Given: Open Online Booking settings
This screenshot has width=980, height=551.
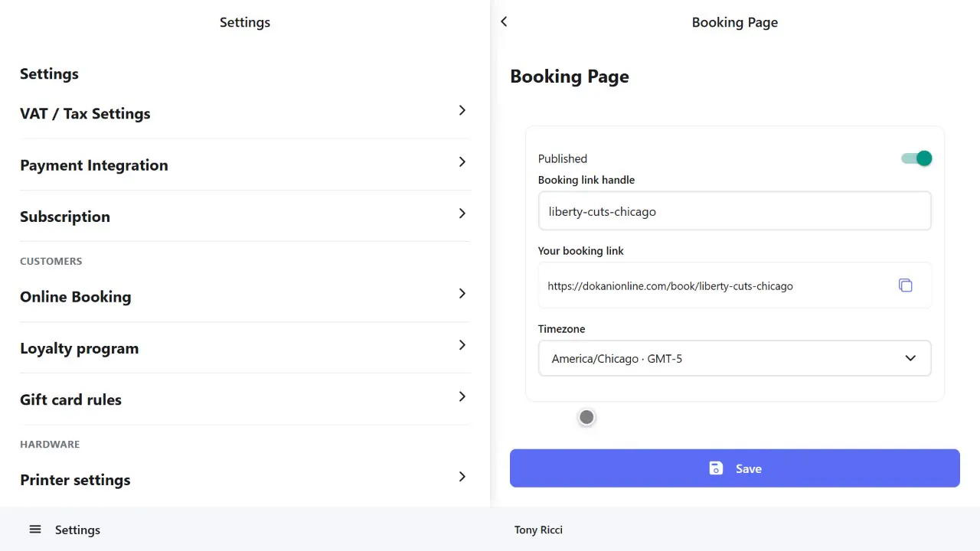Looking at the screenshot, I should pos(244,296).
